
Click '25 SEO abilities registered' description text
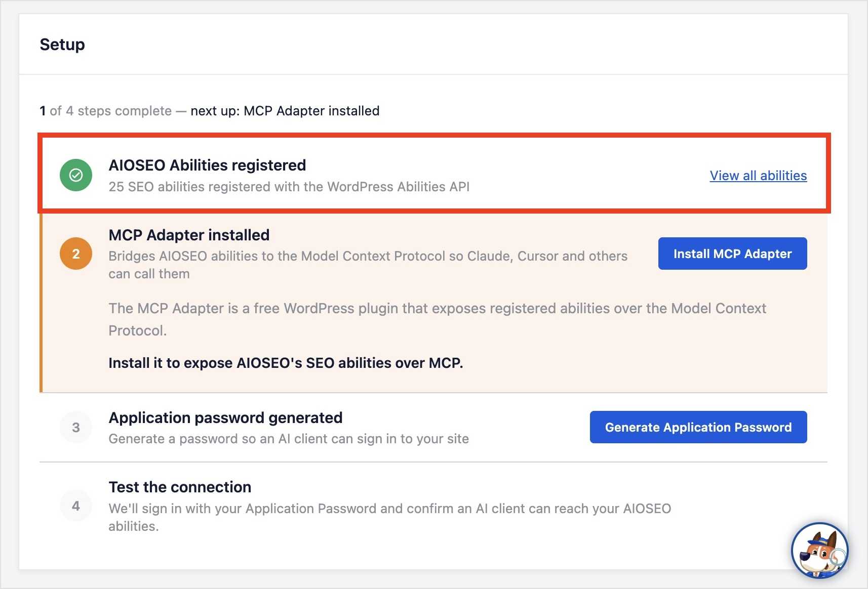[289, 187]
